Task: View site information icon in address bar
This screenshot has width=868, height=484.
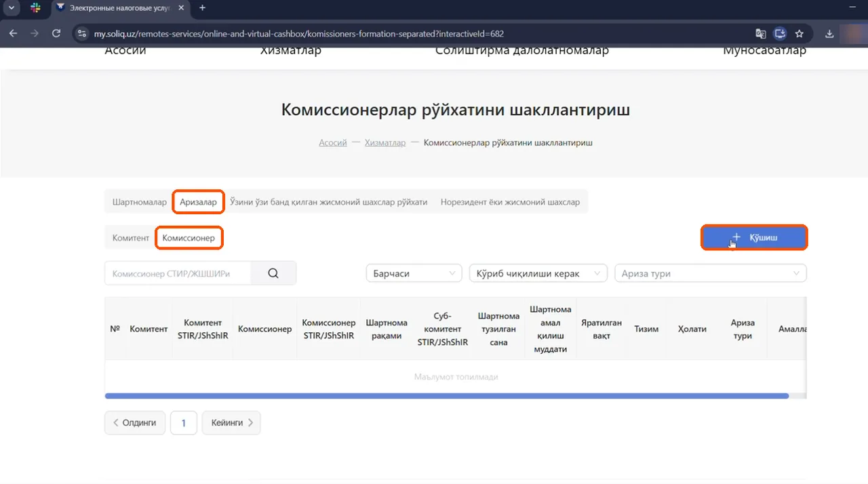Action: point(82,33)
